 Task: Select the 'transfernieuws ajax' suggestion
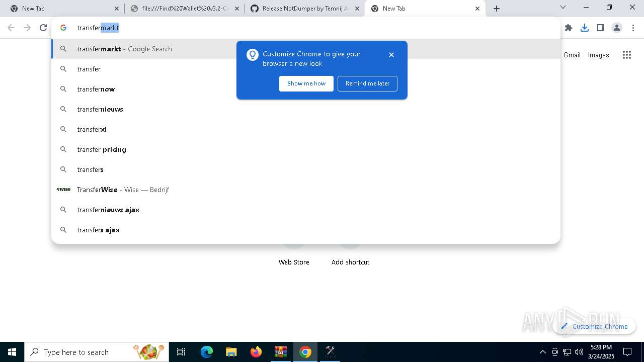[306, 210]
